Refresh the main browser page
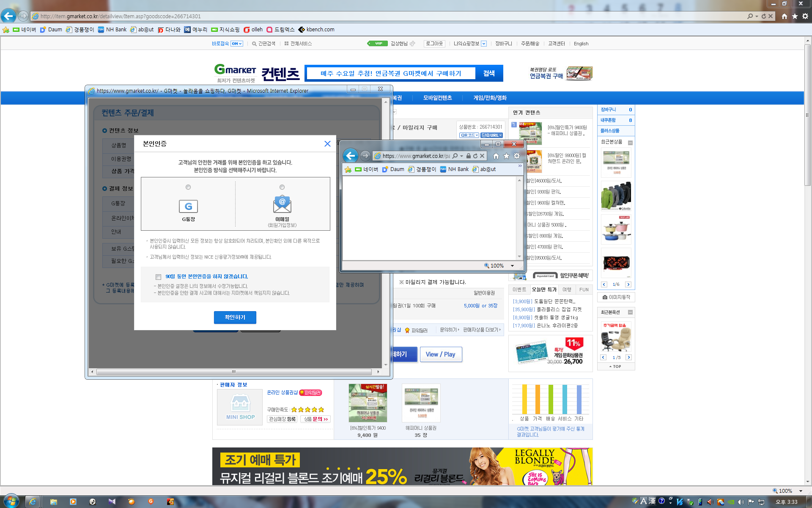The image size is (812, 508). click(x=764, y=16)
